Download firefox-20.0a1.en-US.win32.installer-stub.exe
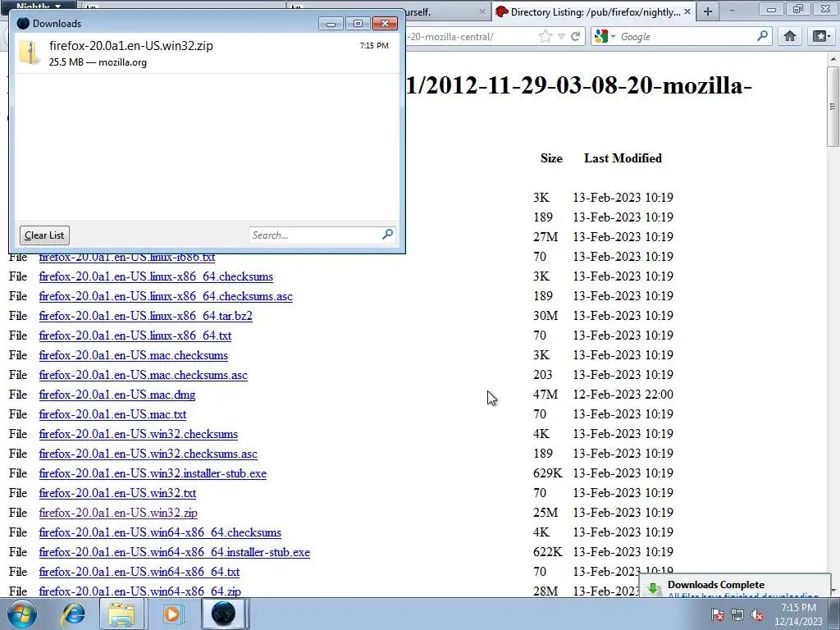Image resolution: width=840 pixels, height=630 pixels. [x=153, y=473]
